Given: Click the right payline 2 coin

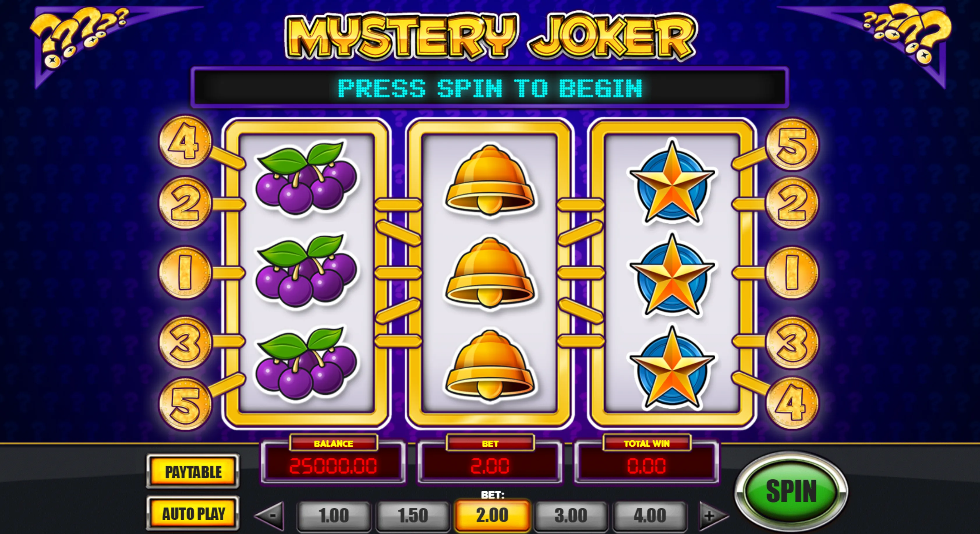Looking at the screenshot, I should pos(792,203).
